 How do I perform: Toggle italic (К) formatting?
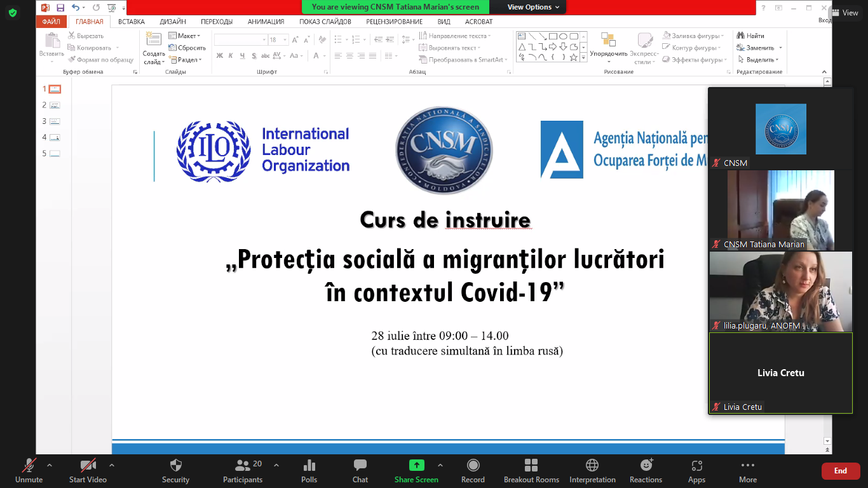[x=231, y=56]
